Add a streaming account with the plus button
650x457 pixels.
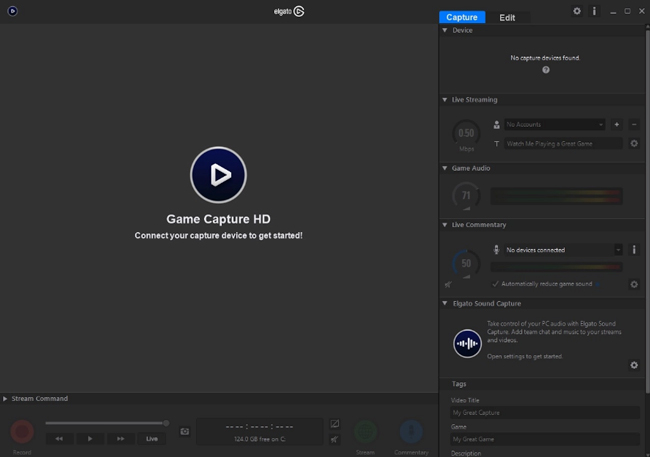(x=616, y=124)
